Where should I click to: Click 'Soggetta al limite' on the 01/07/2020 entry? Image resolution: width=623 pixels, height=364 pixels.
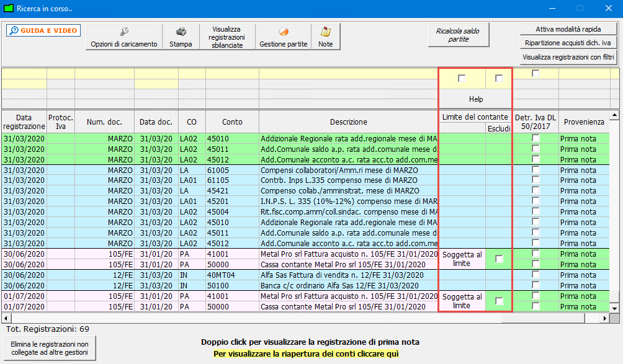pos(462,301)
